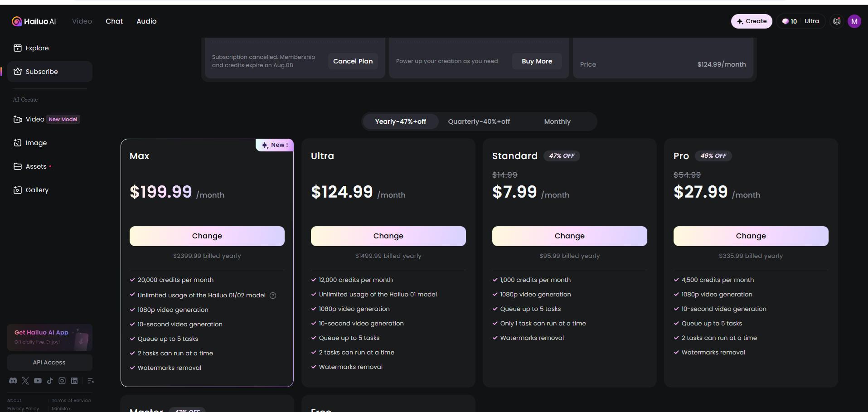The image size is (868, 412).
Task: Click Cancel Plan button
Action: 353,61
